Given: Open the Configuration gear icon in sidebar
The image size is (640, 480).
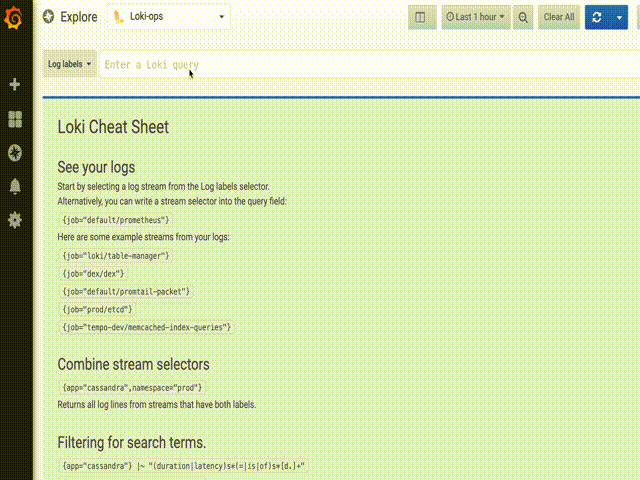Looking at the screenshot, I should pyautogui.click(x=15, y=220).
